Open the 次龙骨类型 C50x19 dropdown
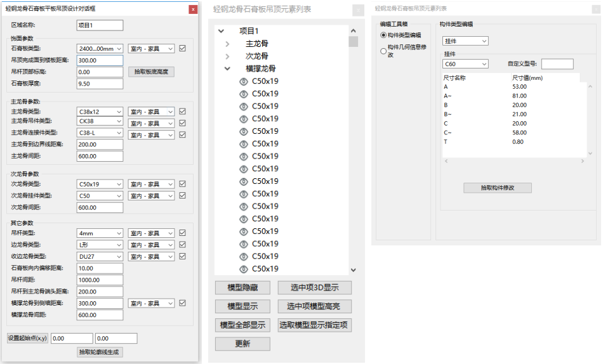 tap(100, 184)
